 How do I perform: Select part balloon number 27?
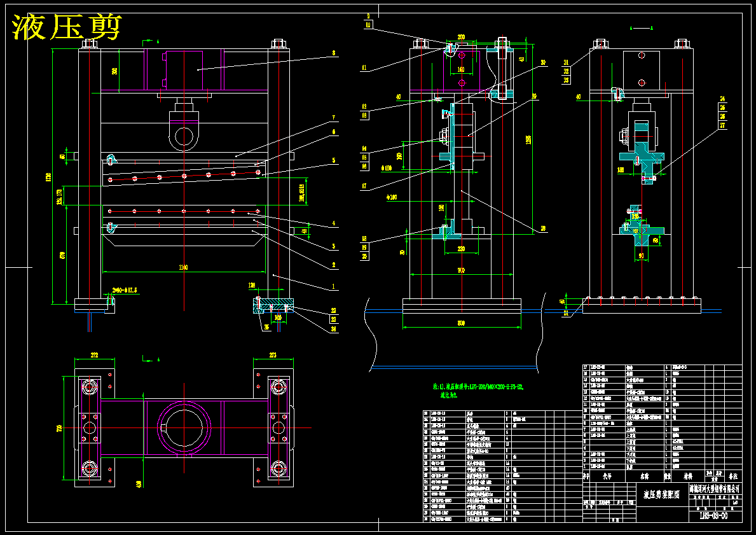(722, 125)
